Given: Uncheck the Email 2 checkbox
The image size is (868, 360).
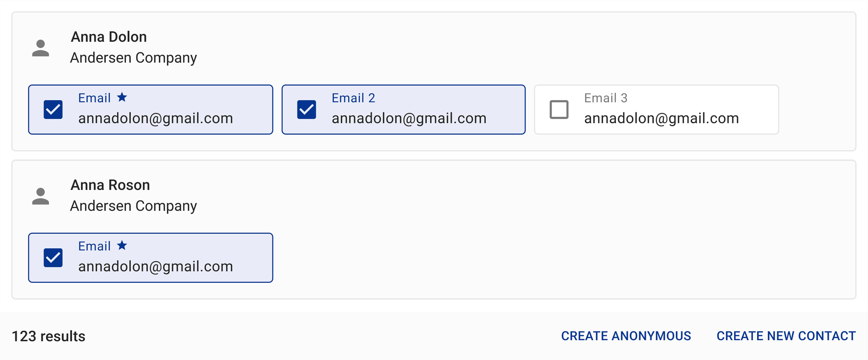Looking at the screenshot, I should 306,110.
